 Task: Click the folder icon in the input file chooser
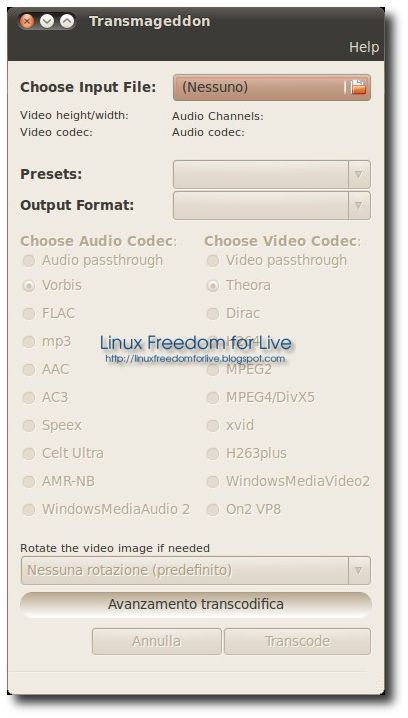[358, 87]
